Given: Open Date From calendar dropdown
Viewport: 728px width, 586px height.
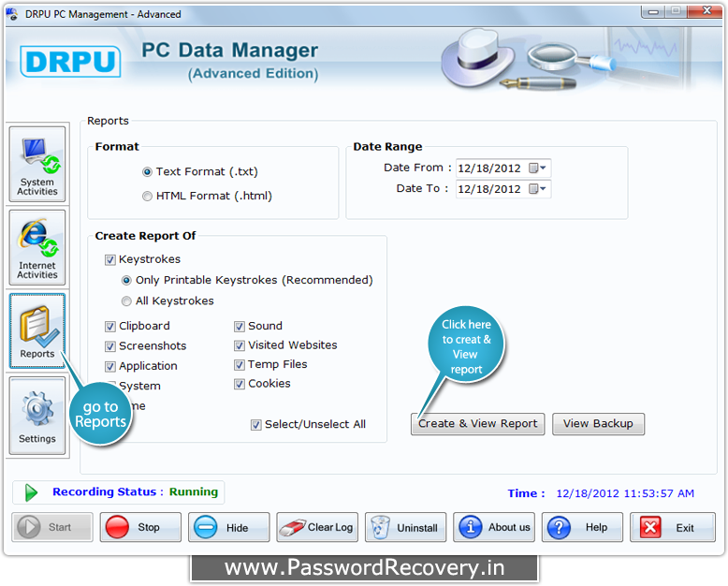Looking at the screenshot, I should 538,168.
